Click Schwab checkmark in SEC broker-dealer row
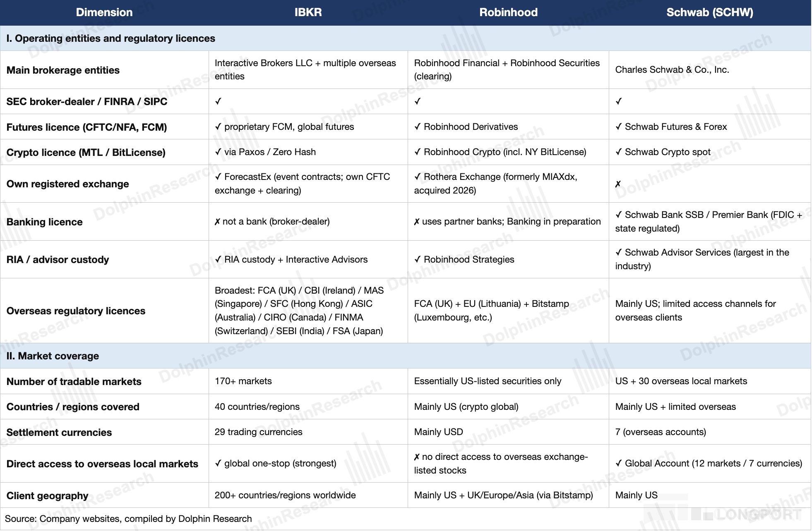 619,101
